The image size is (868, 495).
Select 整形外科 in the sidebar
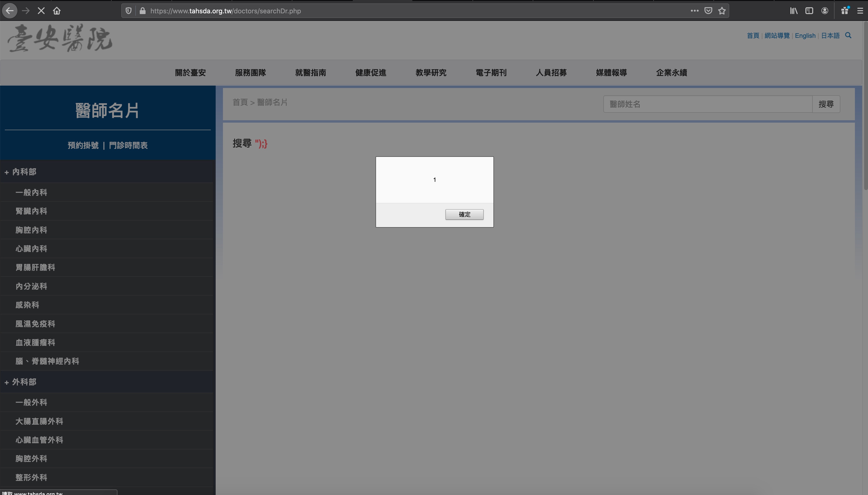coord(31,478)
